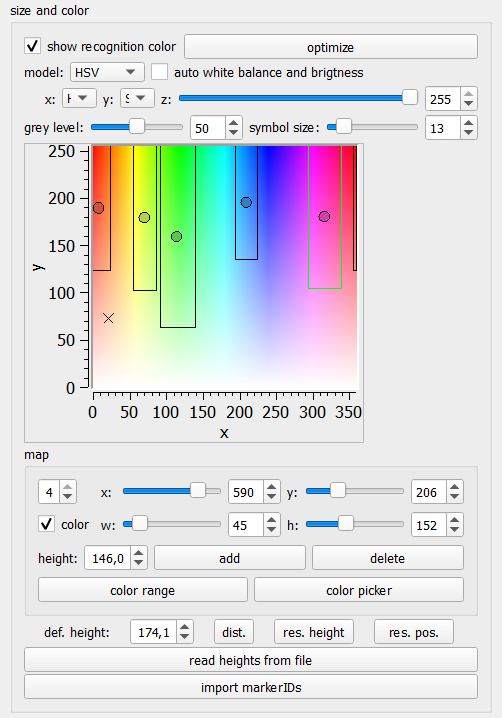This screenshot has height=718, width=502.
Task: Select the blue circle marker in plot
Action: (x=246, y=202)
